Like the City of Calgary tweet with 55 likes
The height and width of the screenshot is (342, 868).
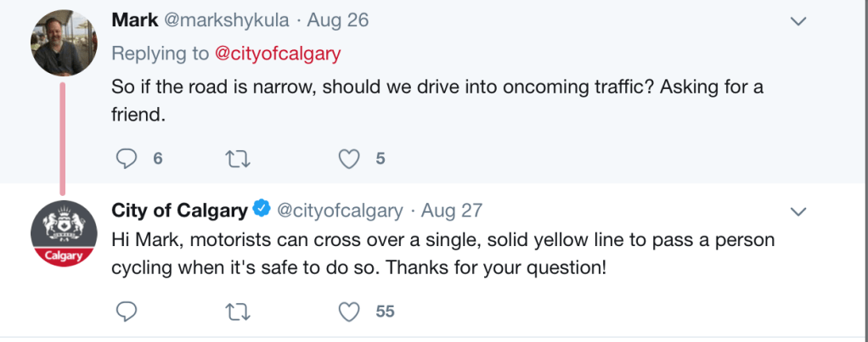point(348,311)
